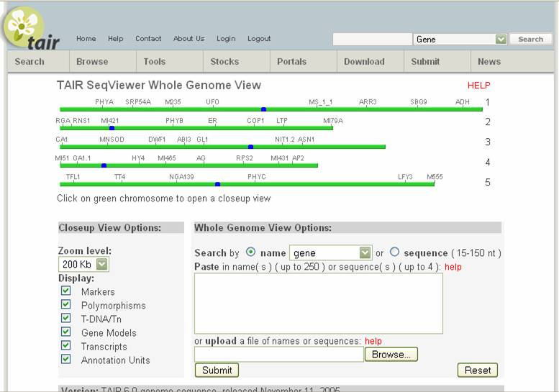Click the Login link
This screenshot has height=392, width=559.
(226, 39)
